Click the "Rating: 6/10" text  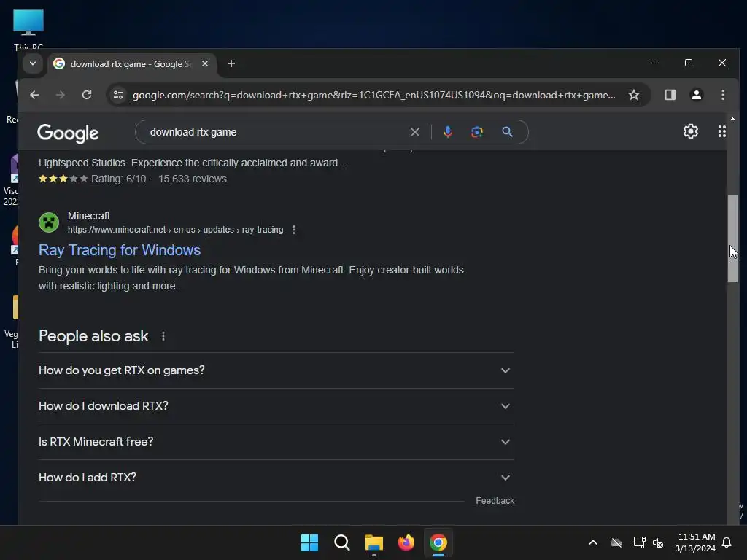click(119, 179)
